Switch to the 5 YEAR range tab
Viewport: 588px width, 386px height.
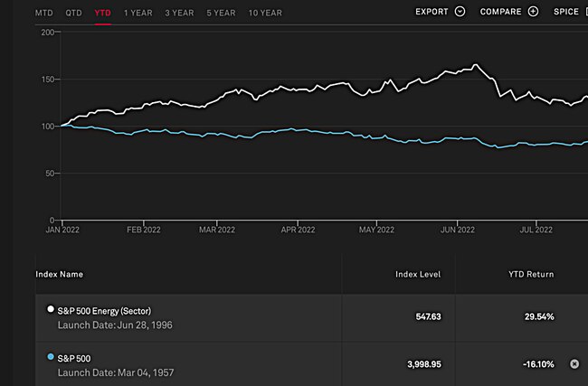(x=222, y=13)
